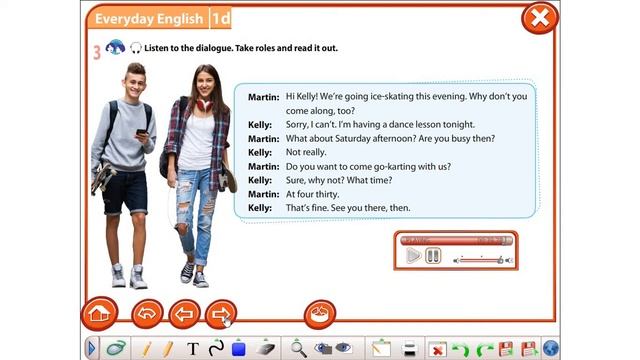Collapse the toolbar with blue triangle
The height and width of the screenshot is (360, 640).
pyautogui.click(x=91, y=349)
